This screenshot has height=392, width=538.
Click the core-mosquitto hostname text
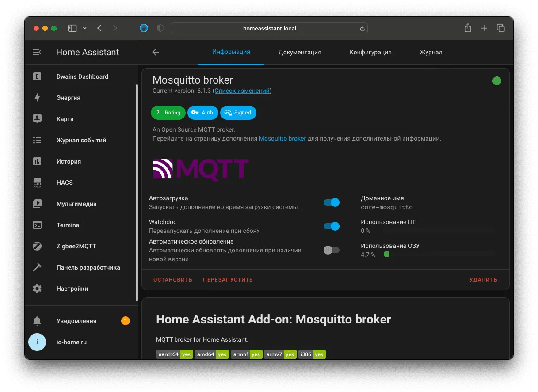(387, 207)
